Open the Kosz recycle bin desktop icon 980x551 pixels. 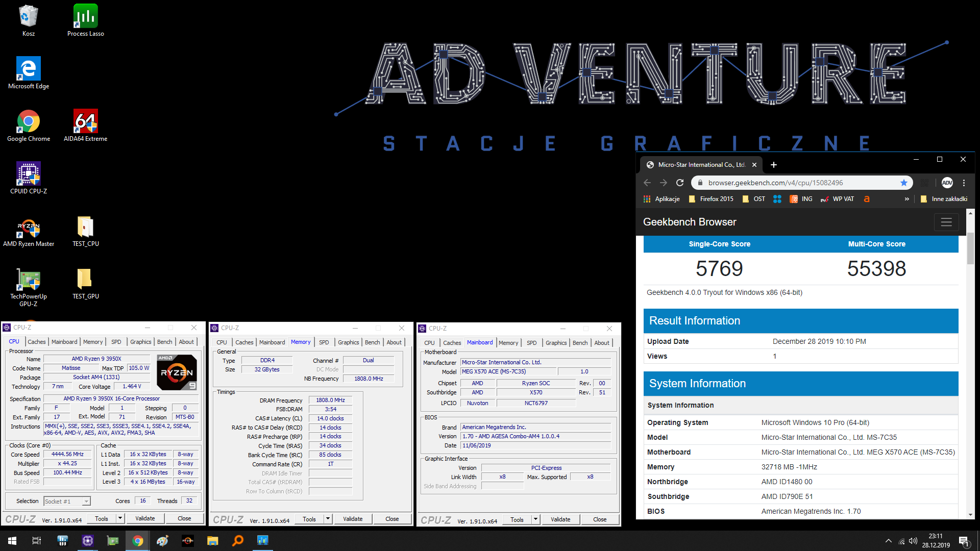29,21
